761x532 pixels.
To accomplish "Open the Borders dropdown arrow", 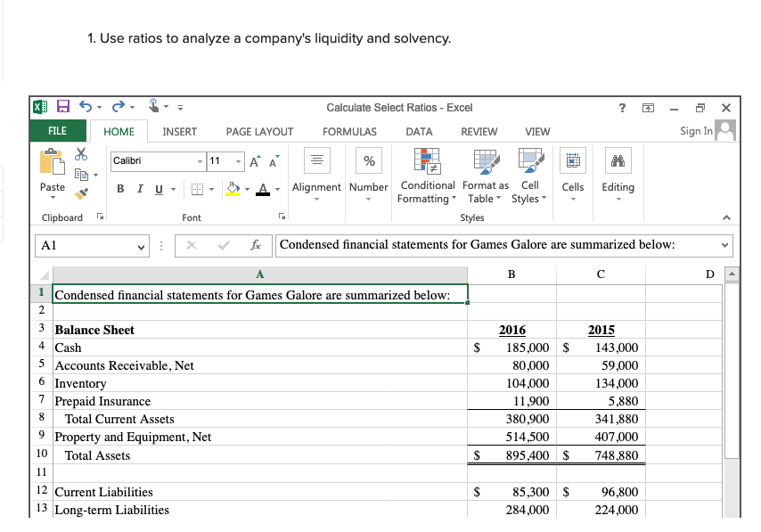I will [213, 190].
